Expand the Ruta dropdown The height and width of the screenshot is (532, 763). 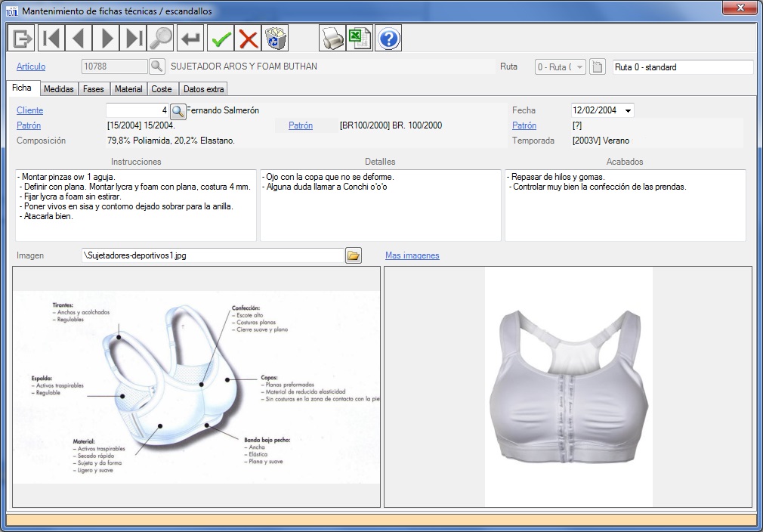[579, 67]
